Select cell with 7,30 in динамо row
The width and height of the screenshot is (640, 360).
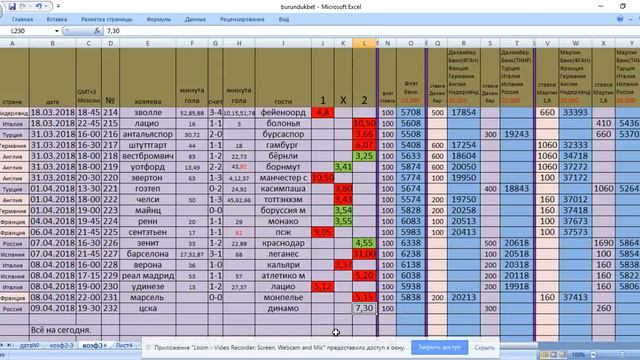(x=364, y=308)
